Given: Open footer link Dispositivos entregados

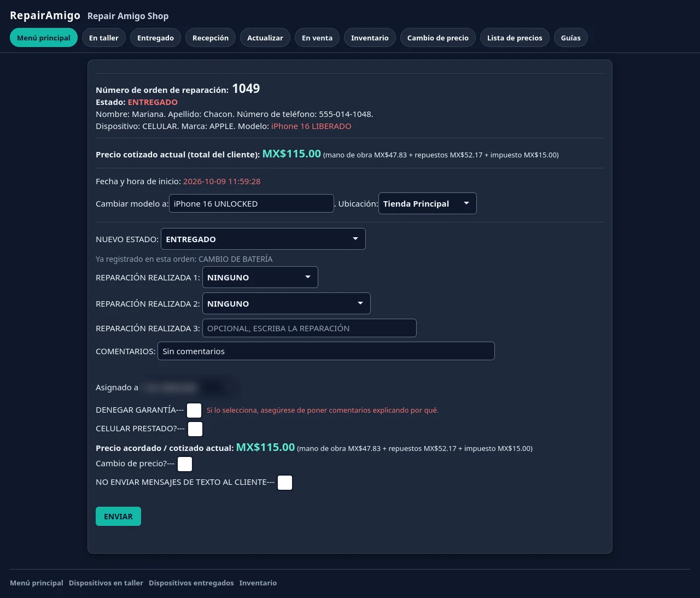Looking at the screenshot, I should 191,583.
